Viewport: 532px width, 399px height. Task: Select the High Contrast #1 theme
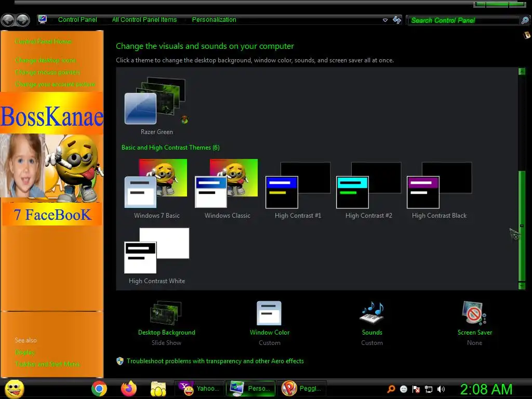298,190
